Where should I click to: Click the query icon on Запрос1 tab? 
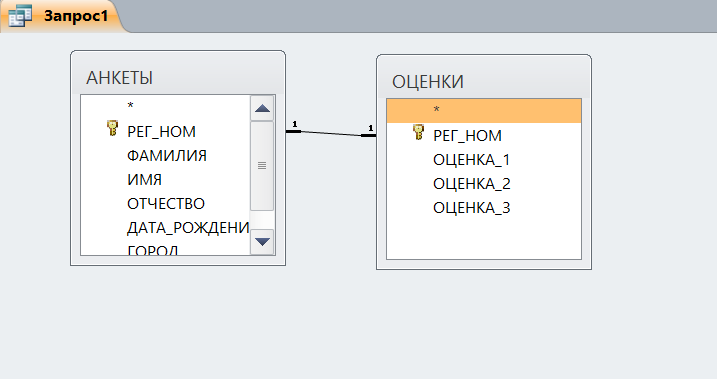20,16
